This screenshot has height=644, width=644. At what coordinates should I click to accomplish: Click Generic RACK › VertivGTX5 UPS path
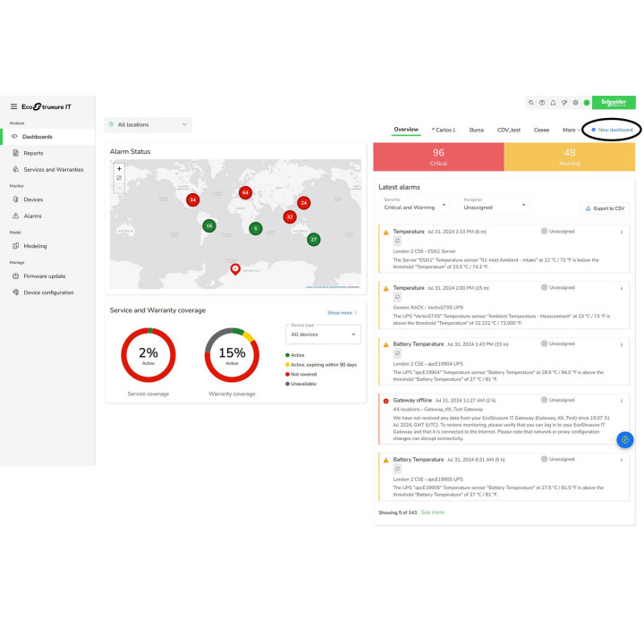428,307
